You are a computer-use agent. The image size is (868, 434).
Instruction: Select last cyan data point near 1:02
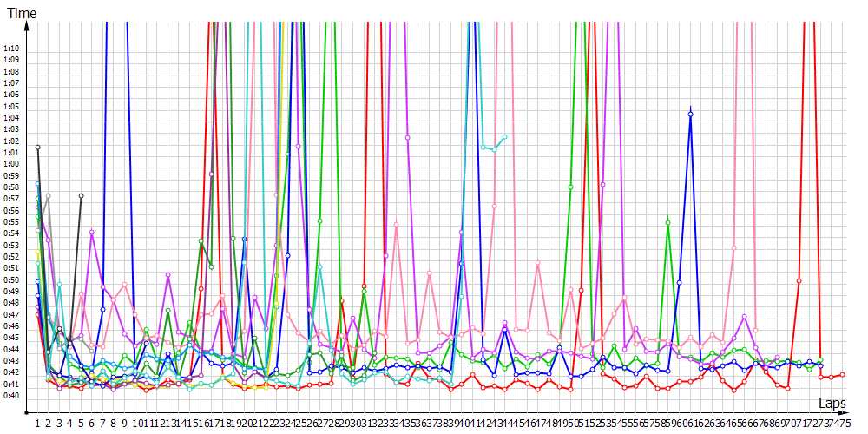[504, 138]
